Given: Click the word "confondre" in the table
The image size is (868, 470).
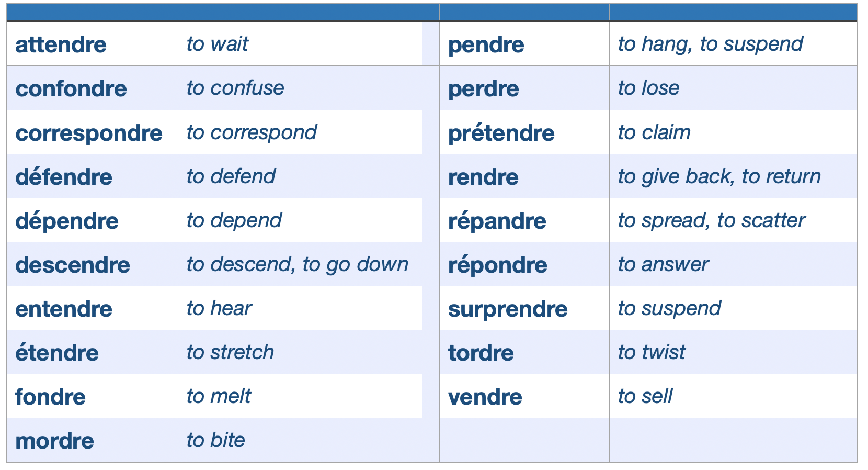Looking at the screenshot, I should [71, 88].
